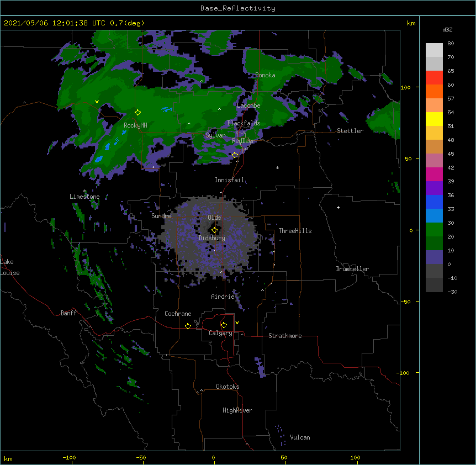Click the -50 tick label on the bottom axis
Viewport: 476px width, 465px height.
tap(141, 457)
